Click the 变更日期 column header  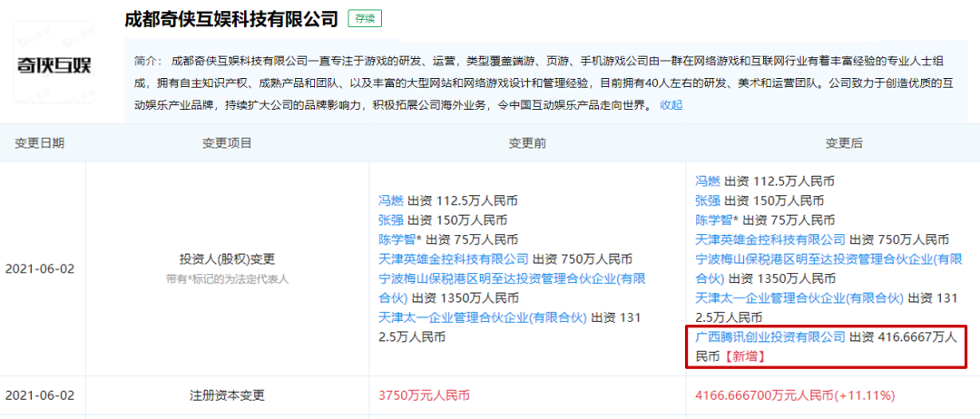(39, 143)
